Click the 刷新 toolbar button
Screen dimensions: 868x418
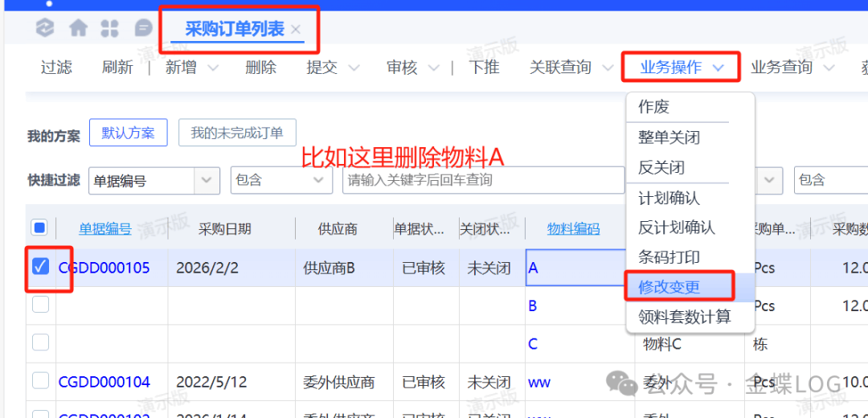(117, 68)
